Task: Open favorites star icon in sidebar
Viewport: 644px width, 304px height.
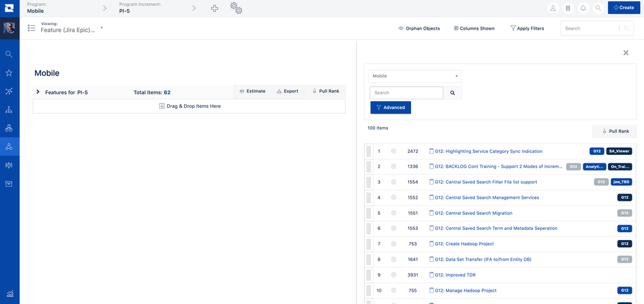Action: pos(8,73)
